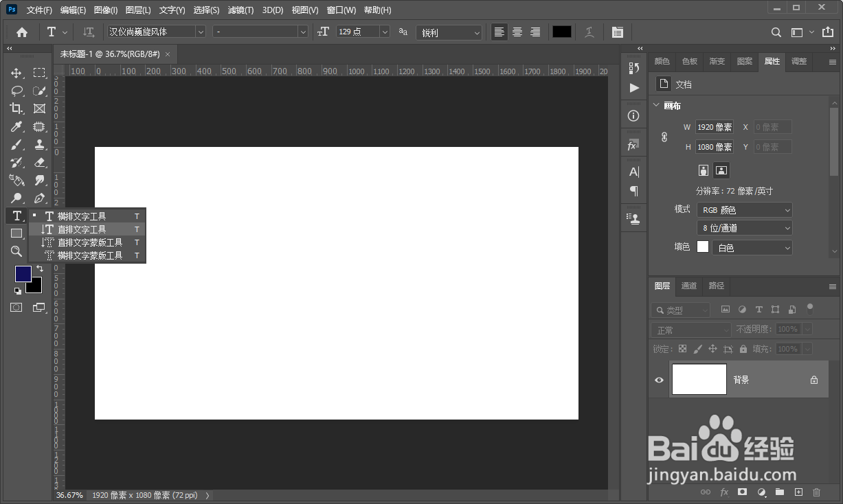The width and height of the screenshot is (843, 504).
Task: Switch to the 调整 tab
Action: point(799,61)
